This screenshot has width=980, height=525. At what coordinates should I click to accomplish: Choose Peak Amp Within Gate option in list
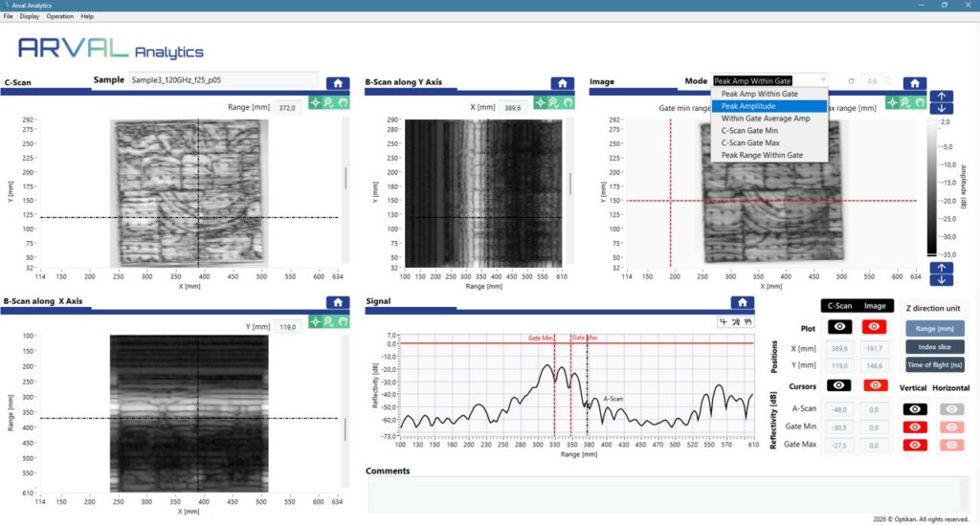(769, 94)
